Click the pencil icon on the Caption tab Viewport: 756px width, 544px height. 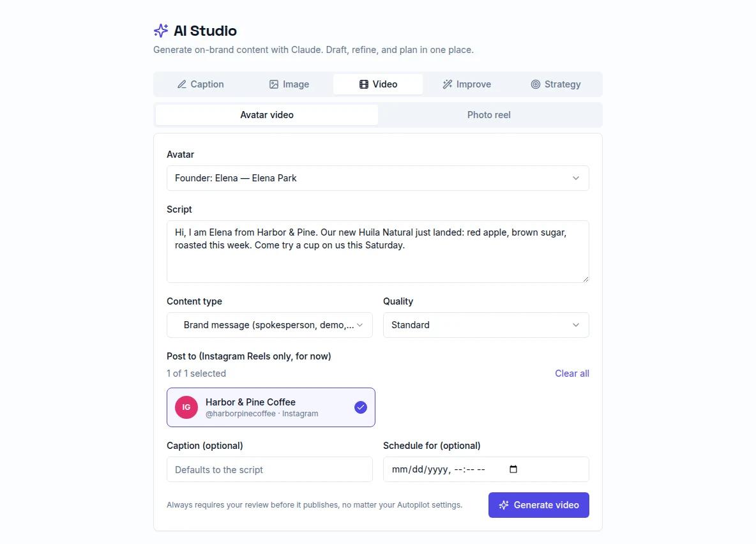click(182, 84)
